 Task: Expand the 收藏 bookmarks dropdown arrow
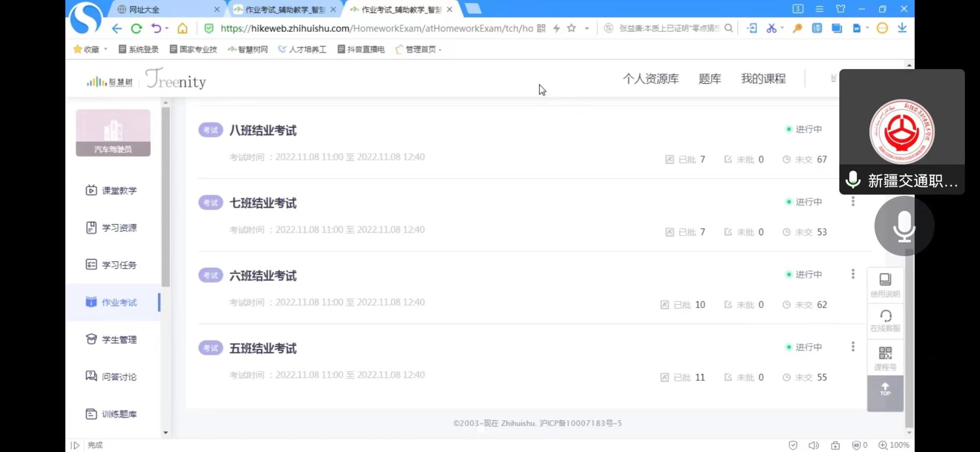(x=106, y=49)
